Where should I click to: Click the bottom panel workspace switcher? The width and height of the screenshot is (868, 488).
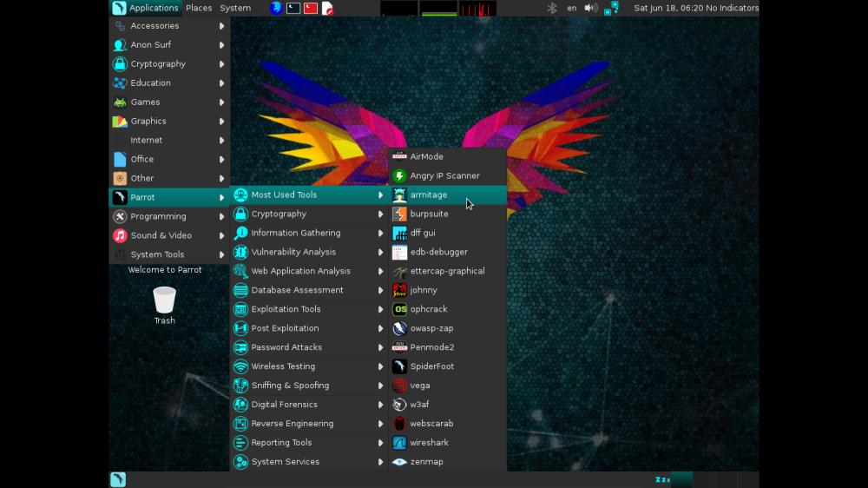(714, 479)
